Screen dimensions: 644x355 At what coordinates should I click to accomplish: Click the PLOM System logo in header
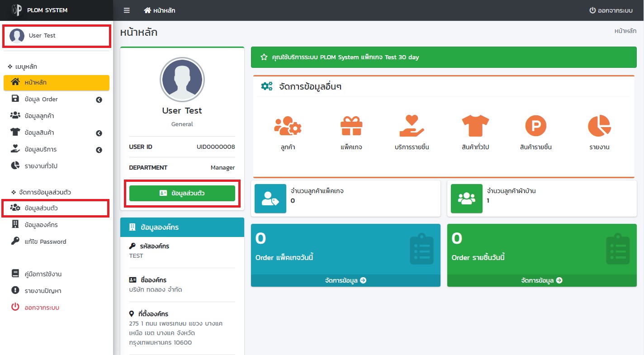(x=17, y=10)
